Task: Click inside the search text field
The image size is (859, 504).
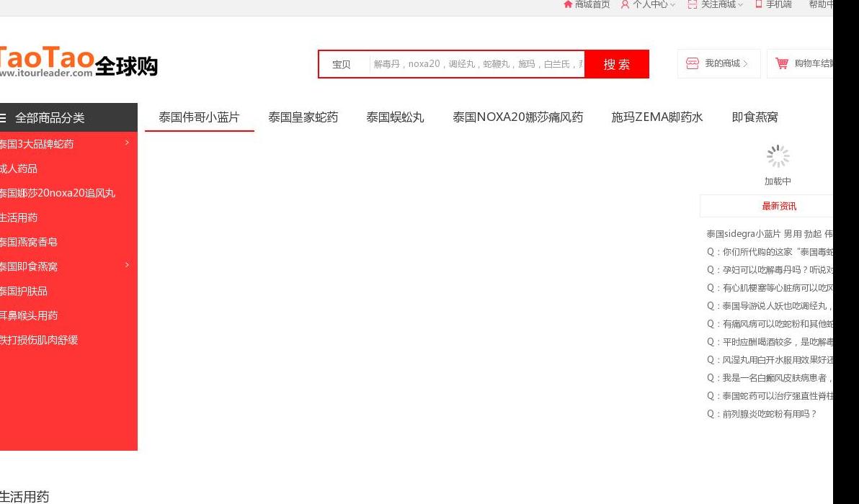Action: 477,64
